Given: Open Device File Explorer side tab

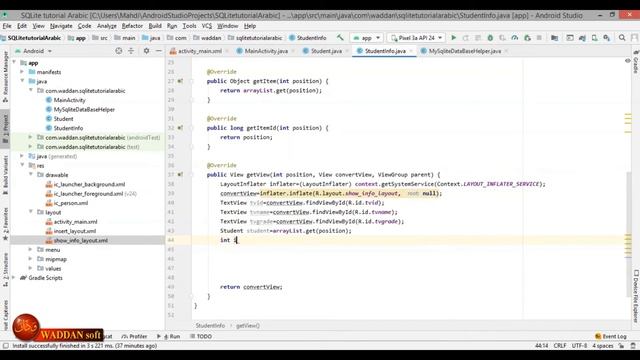Looking at the screenshot, I should click(x=636, y=296).
